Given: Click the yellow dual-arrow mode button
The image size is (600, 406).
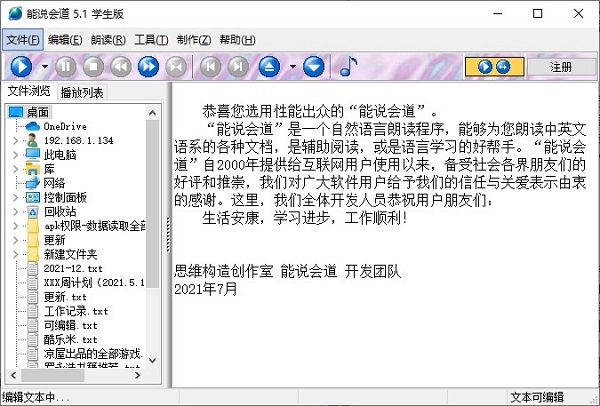Looking at the screenshot, I should (494, 67).
